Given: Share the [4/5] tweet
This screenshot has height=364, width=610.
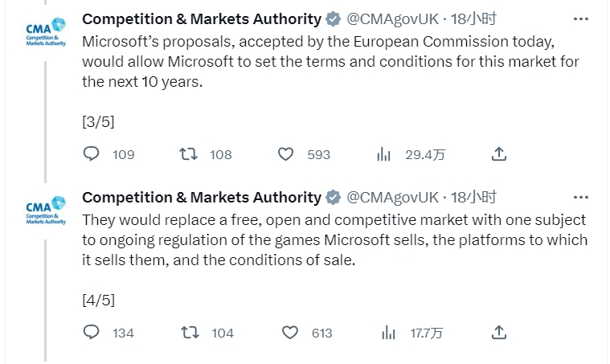Looking at the screenshot, I should (x=499, y=333).
